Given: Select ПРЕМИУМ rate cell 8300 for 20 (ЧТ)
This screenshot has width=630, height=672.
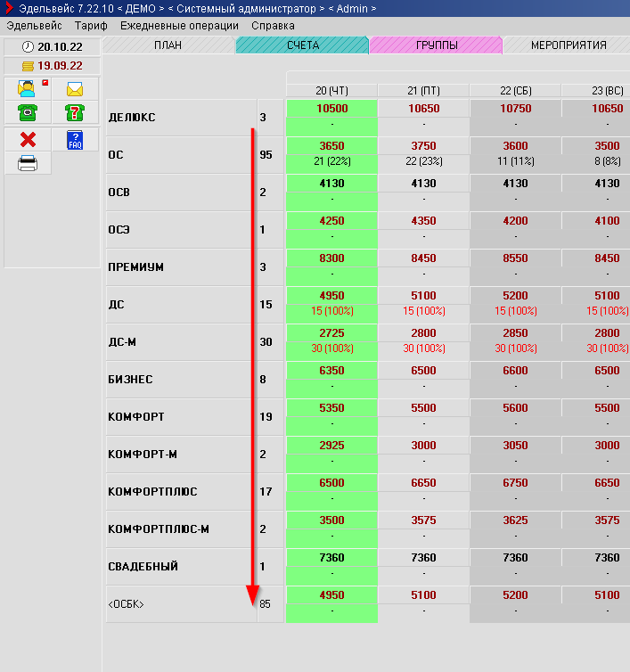Looking at the screenshot, I should (331, 258).
